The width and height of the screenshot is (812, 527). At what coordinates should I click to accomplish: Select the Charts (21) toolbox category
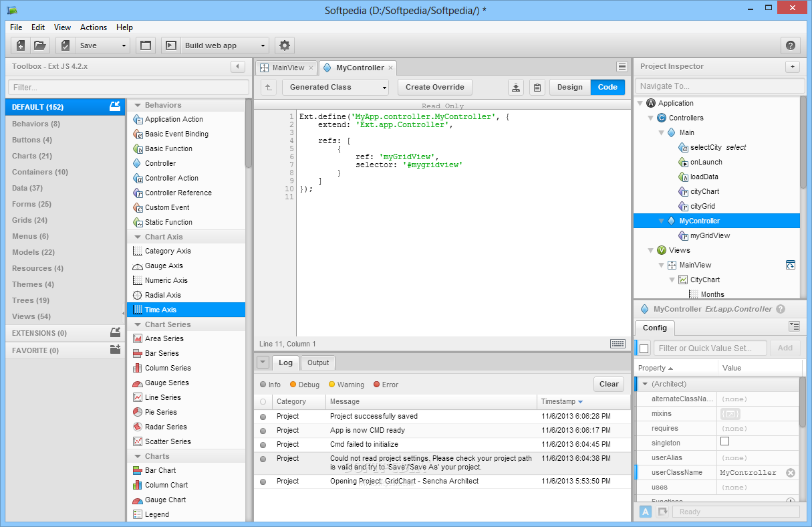[x=65, y=156]
